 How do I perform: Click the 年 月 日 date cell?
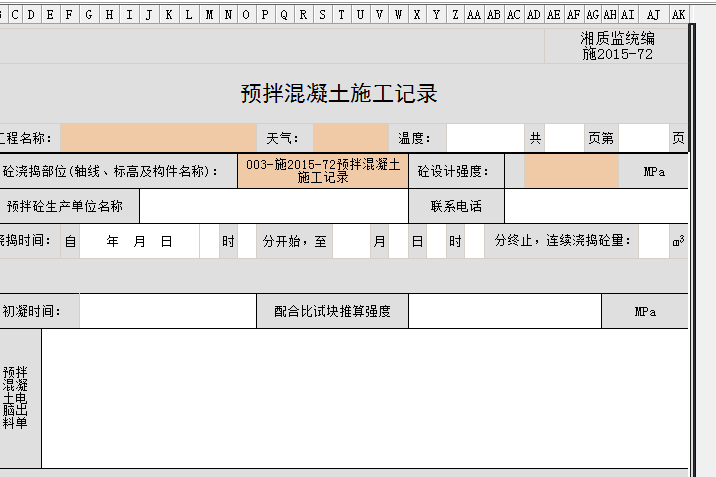(139, 241)
